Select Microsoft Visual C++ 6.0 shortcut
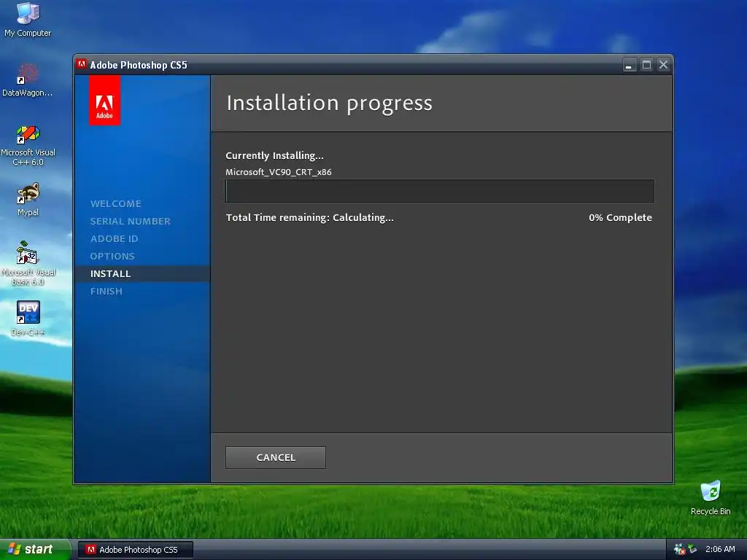This screenshot has width=747, height=560. pyautogui.click(x=28, y=145)
